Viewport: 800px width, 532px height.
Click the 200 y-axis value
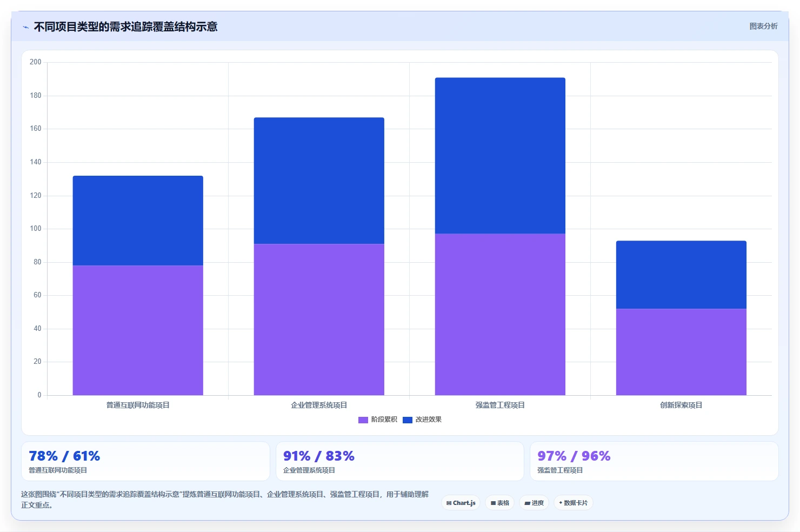(35, 62)
